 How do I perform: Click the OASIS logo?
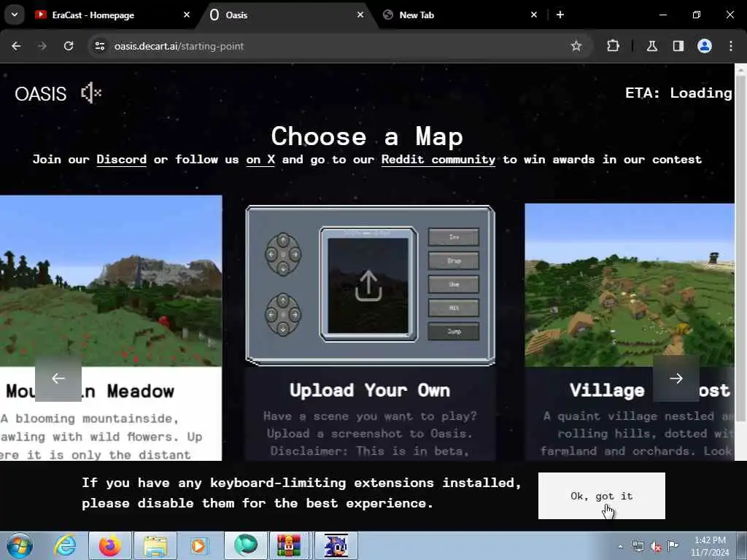pos(41,94)
